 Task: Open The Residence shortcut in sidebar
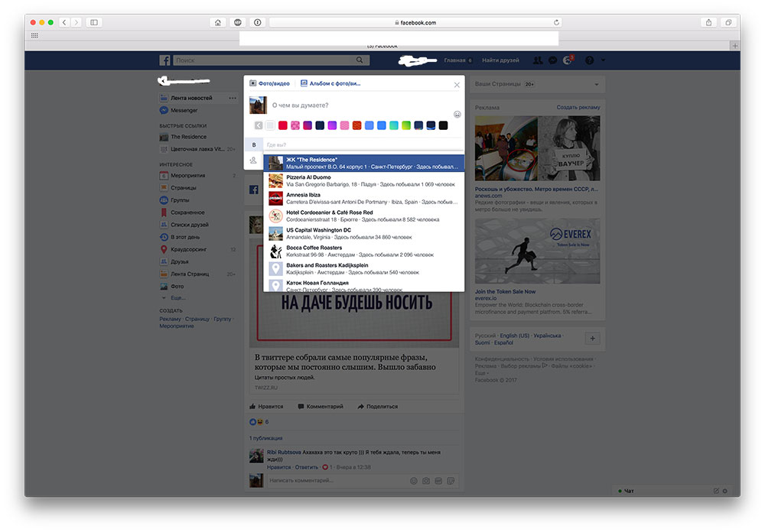[188, 137]
